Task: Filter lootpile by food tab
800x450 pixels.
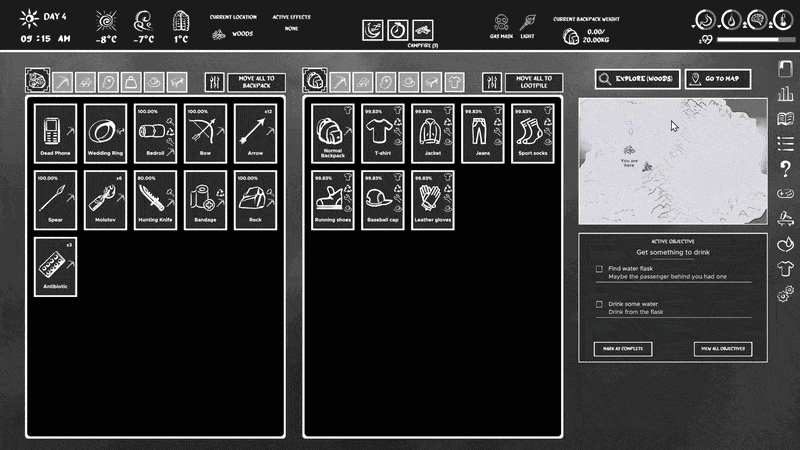Action: pos(108,82)
